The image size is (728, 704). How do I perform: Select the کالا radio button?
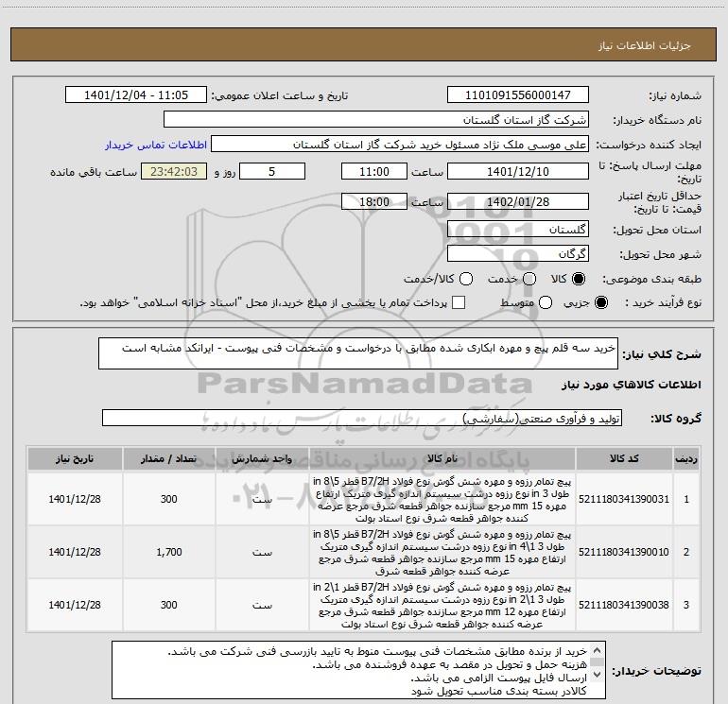point(579,279)
